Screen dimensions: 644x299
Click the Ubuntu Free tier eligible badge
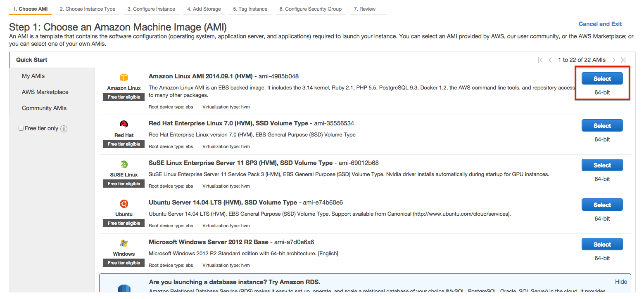pyautogui.click(x=124, y=223)
